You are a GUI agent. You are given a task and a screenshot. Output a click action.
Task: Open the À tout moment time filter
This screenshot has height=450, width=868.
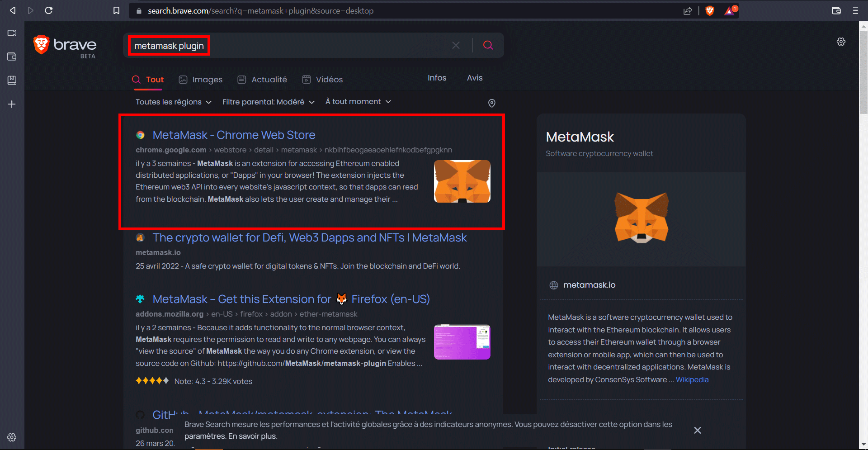coord(358,102)
